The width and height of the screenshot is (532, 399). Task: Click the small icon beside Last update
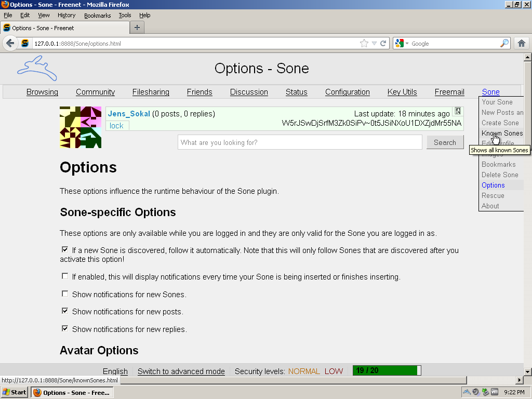click(458, 111)
